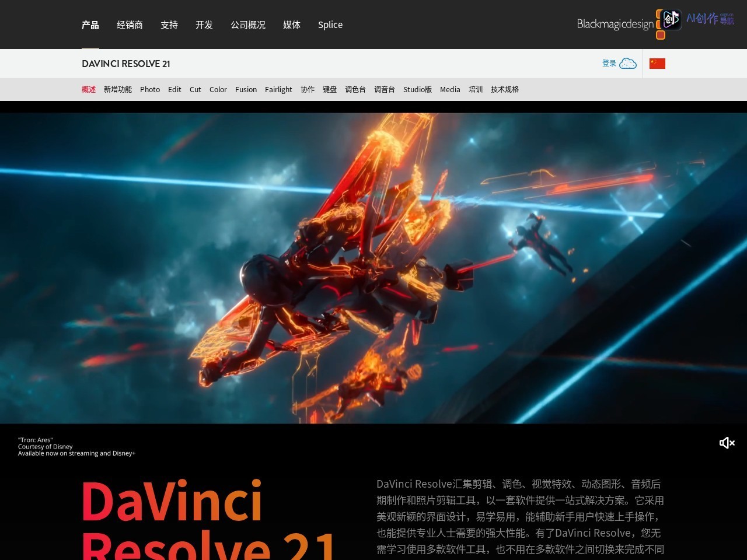Click "Available now on streaming and Disney+"
The width and height of the screenshot is (747, 560).
76,453
